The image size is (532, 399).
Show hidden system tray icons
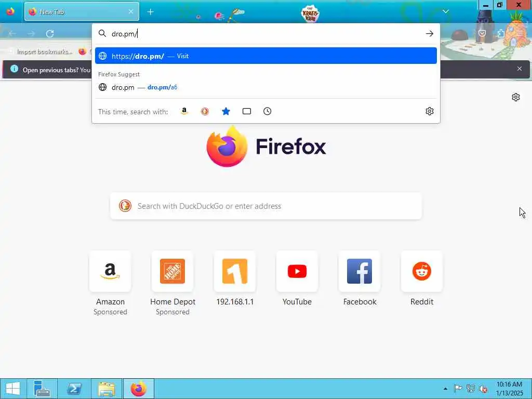pos(445,389)
